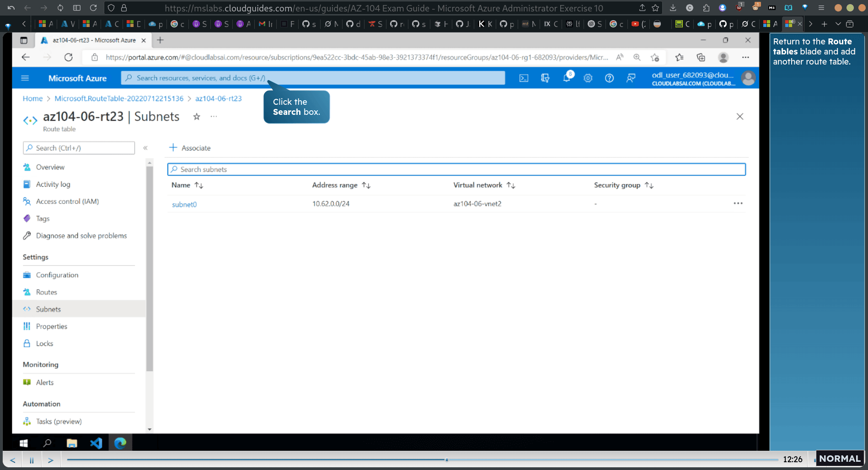Open the Azure portal hamburger menu
Screen dimensions: 868x470
coord(25,78)
